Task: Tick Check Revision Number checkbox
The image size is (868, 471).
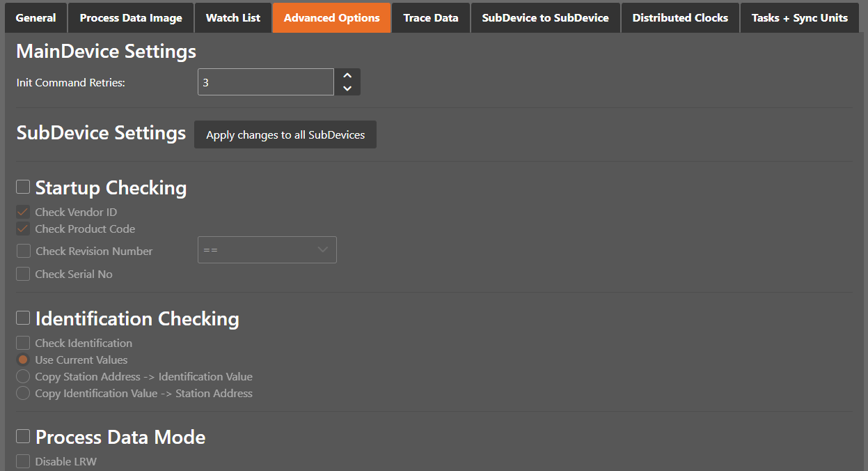Action: (24, 251)
